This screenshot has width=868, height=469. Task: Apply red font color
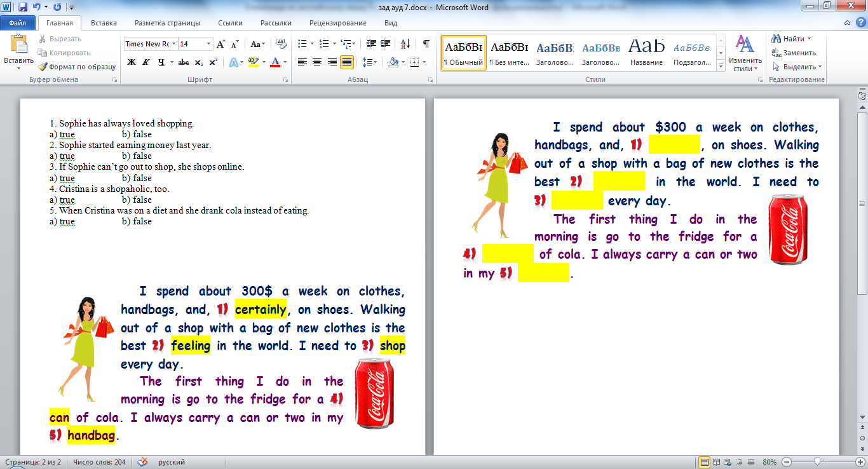click(275, 62)
